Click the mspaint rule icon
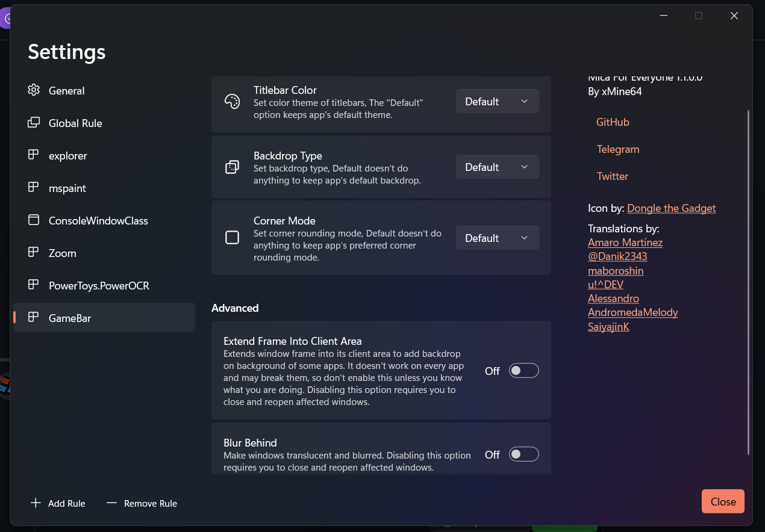Viewport: 765px width, 532px height. pos(34,188)
